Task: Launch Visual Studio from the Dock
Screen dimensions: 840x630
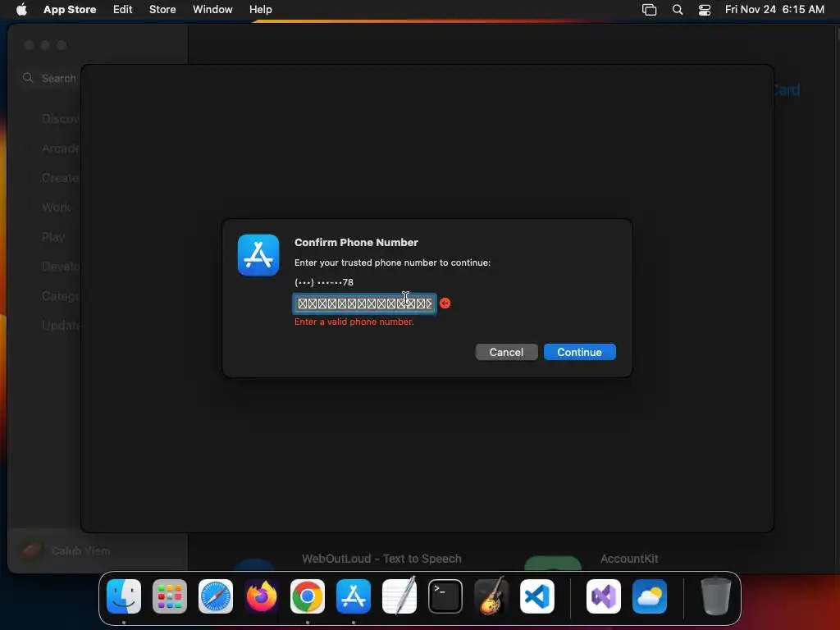Action: tap(604, 596)
